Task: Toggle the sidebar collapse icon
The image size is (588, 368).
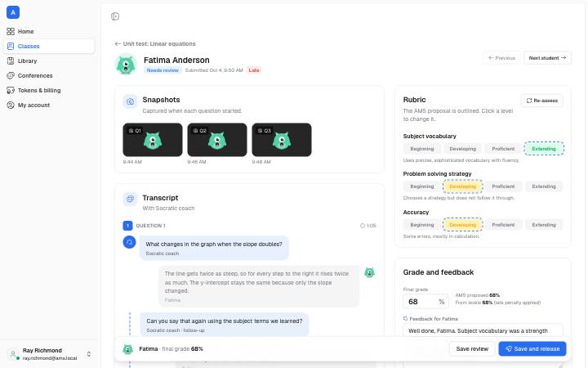Action: click(x=115, y=16)
